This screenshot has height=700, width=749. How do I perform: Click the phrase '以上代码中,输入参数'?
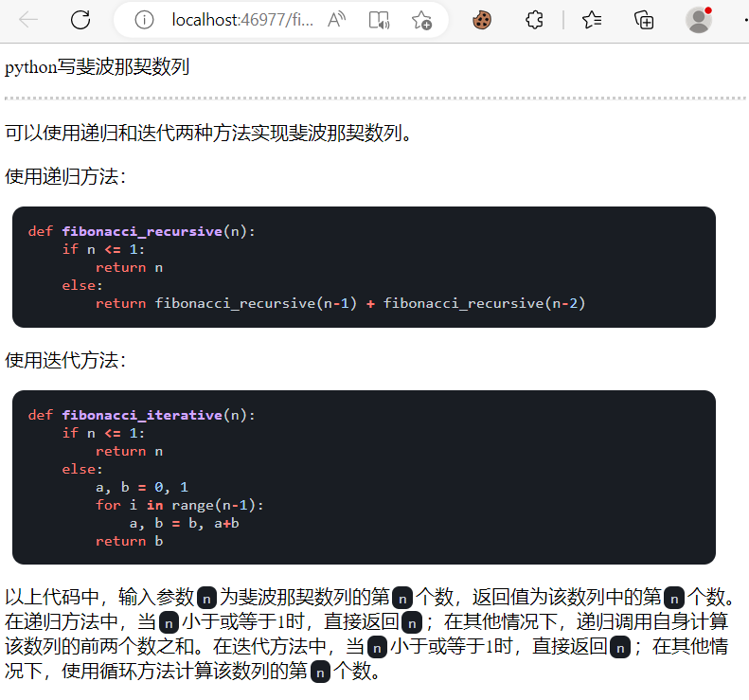coord(99,597)
